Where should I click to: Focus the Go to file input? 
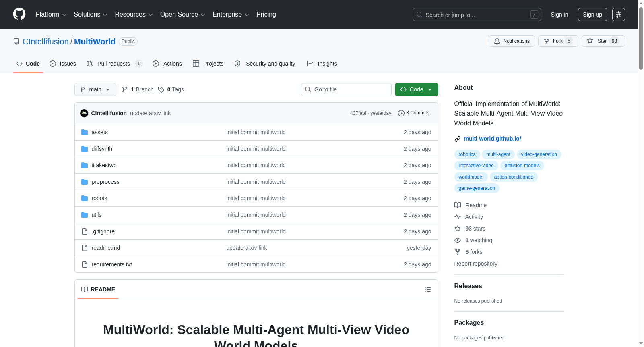(x=346, y=89)
